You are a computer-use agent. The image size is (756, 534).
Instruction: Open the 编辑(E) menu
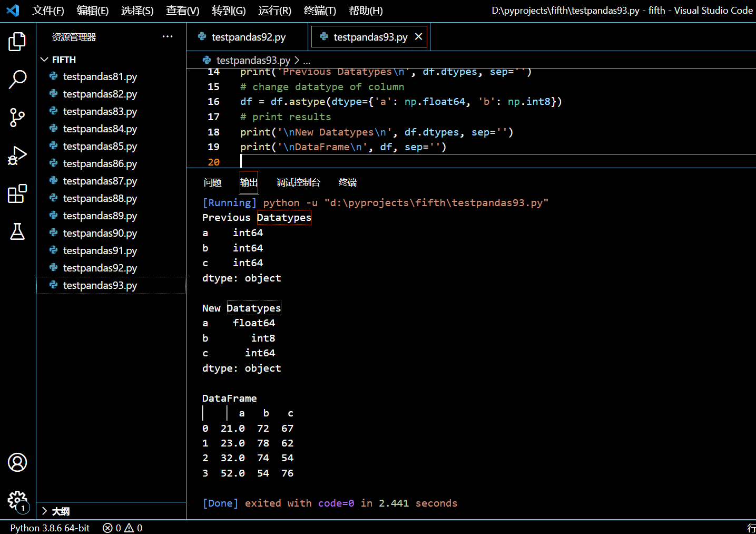tap(92, 11)
